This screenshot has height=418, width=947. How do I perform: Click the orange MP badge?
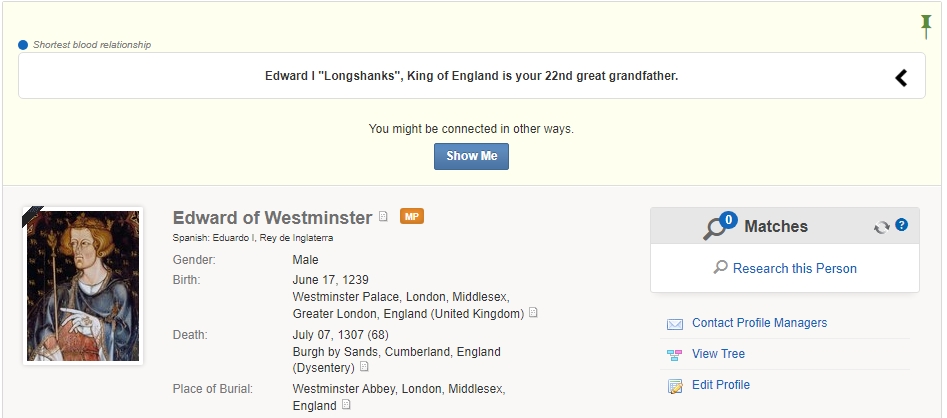tap(412, 216)
